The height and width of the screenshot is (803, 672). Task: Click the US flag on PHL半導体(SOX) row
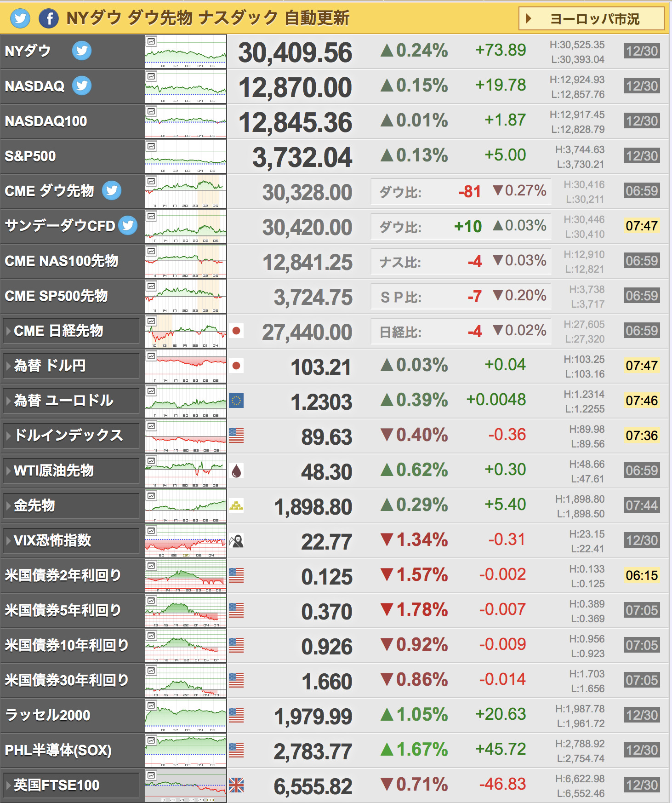(236, 750)
